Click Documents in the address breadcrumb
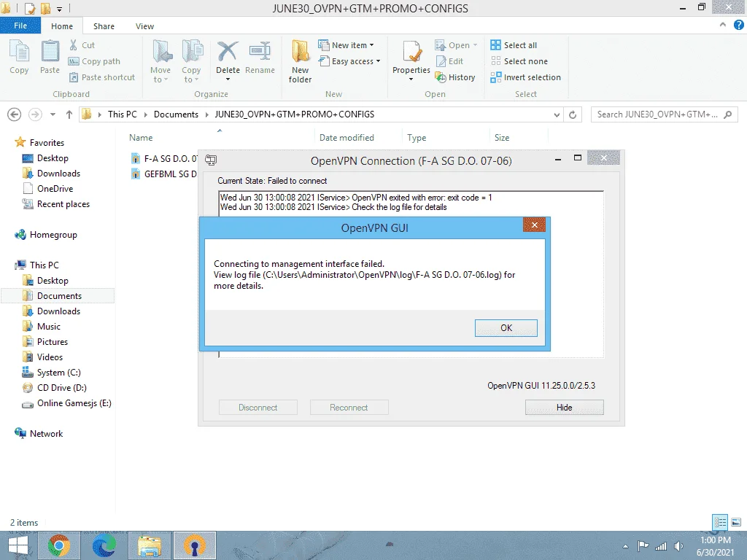This screenshot has width=747, height=560. 176,114
